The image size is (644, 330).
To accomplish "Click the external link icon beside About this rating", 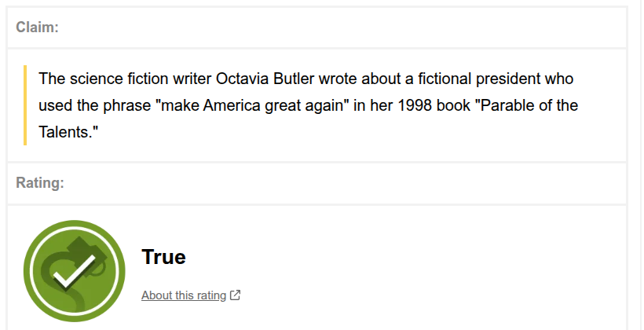I will tap(235, 295).
